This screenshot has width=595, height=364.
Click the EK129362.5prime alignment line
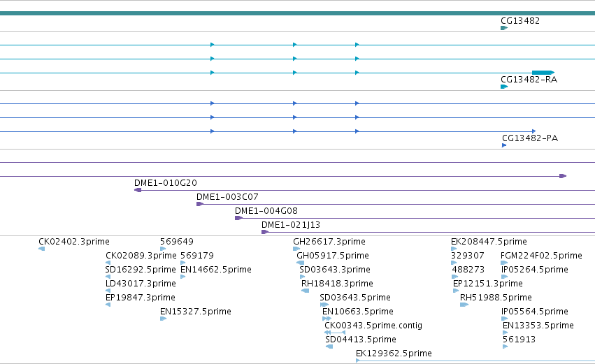pyautogui.click(x=475, y=361)
